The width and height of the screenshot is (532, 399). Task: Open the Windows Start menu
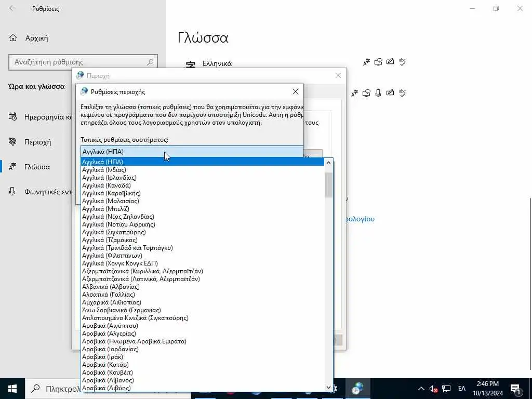pos(12,389)
